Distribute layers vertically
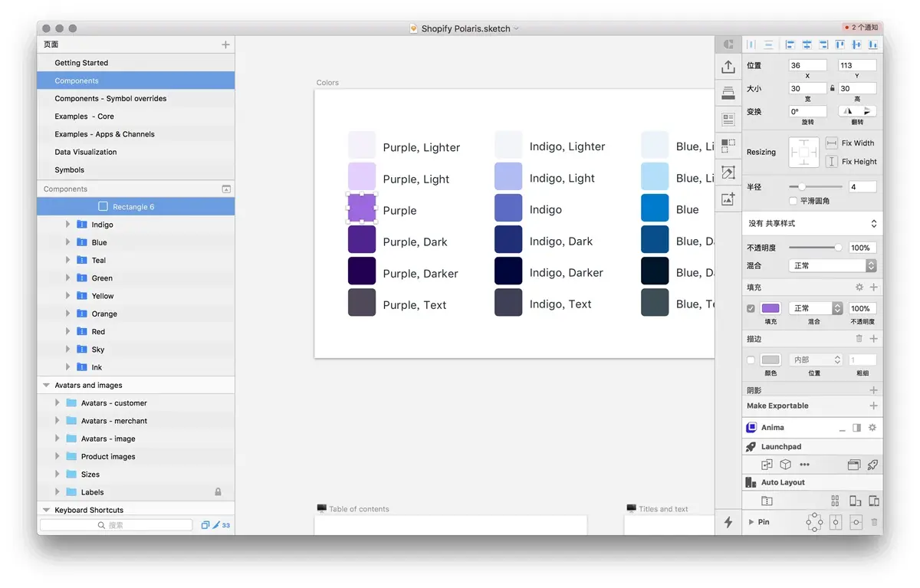The width and height of the screenshot is (920, 588). point(768,45)
